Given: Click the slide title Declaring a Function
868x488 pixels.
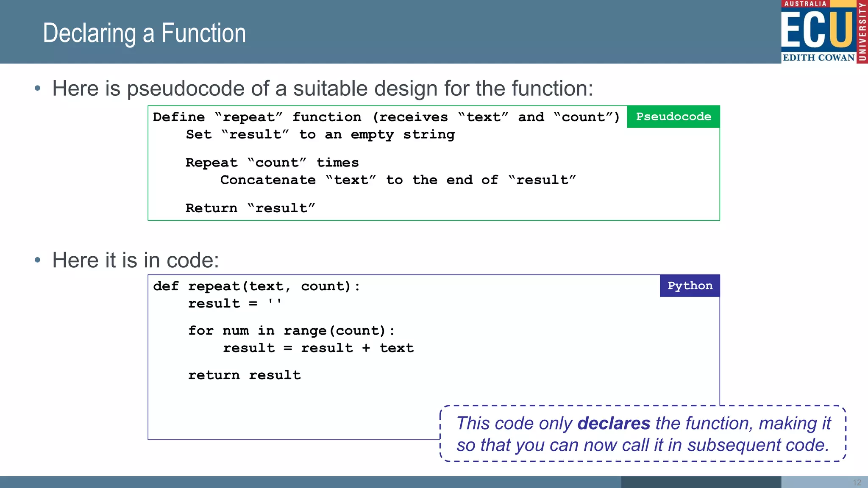Looking at the screenshot, I should coord(145,33).
